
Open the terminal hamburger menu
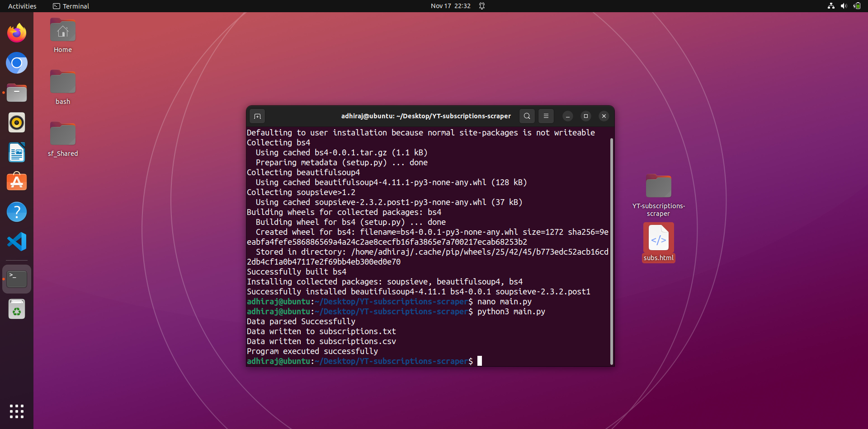coord(546,116)
